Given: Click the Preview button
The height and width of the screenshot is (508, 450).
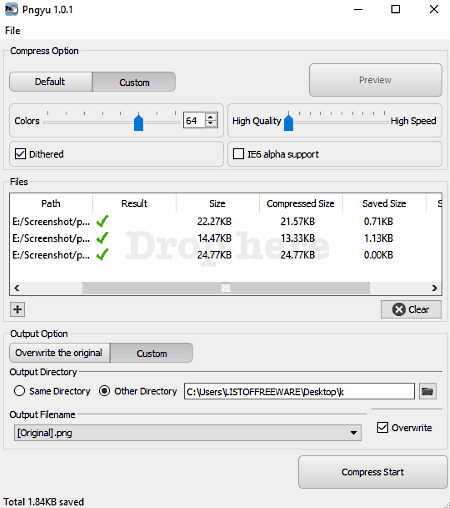Looking at the screenshot, I should pos(375,80).
